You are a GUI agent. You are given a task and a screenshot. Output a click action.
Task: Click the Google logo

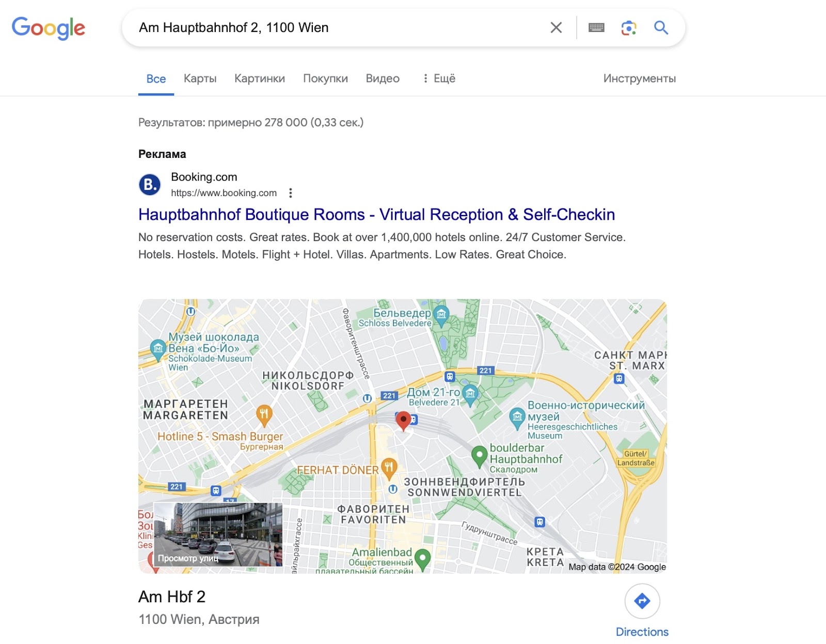pyautogui.click(x=49, y=28)
